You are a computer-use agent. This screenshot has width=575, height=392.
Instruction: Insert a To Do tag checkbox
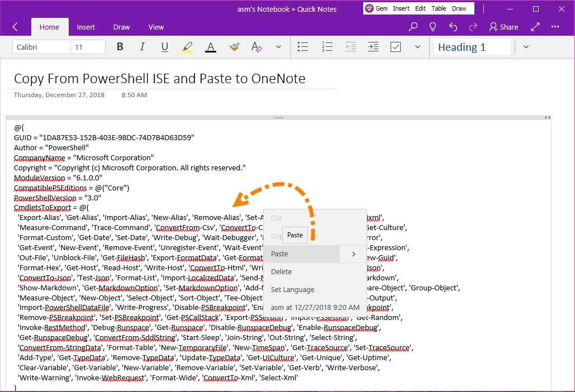tap(395, 46)
